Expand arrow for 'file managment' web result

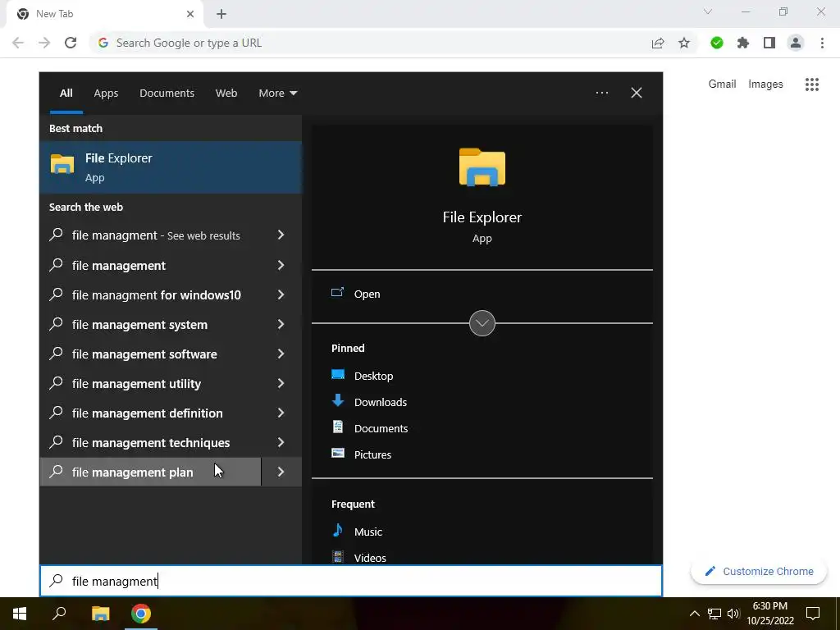coord(281,235)
